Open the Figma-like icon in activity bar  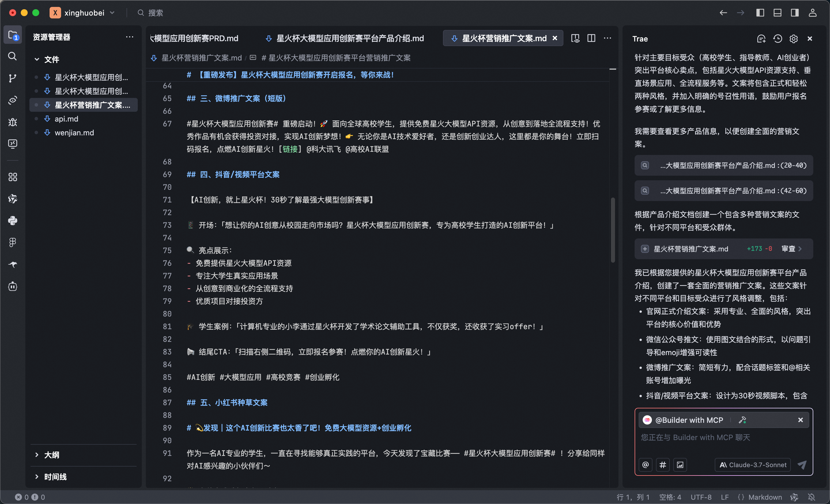coord(12,242)
